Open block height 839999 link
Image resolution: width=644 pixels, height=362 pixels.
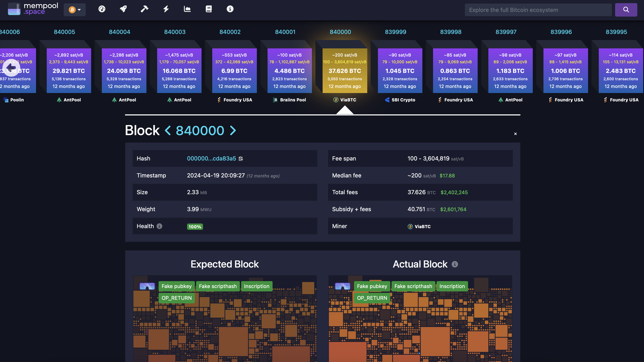coord(396,32)
